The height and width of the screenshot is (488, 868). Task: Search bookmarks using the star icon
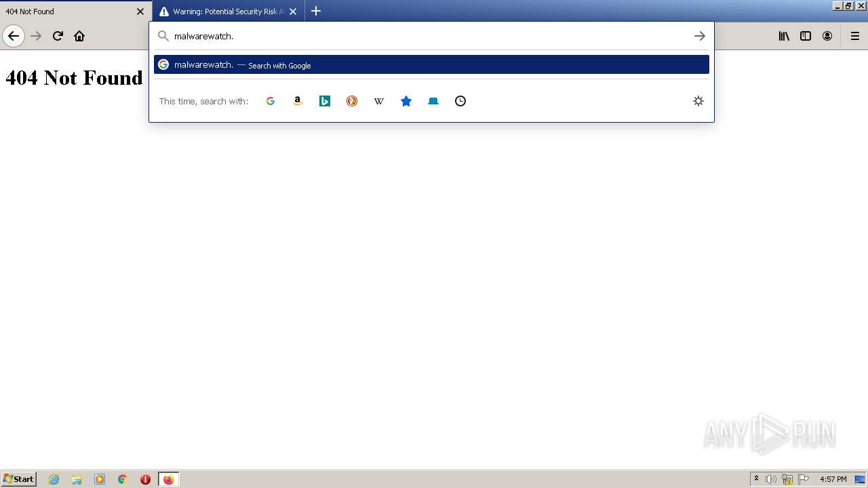coord(406,101)
